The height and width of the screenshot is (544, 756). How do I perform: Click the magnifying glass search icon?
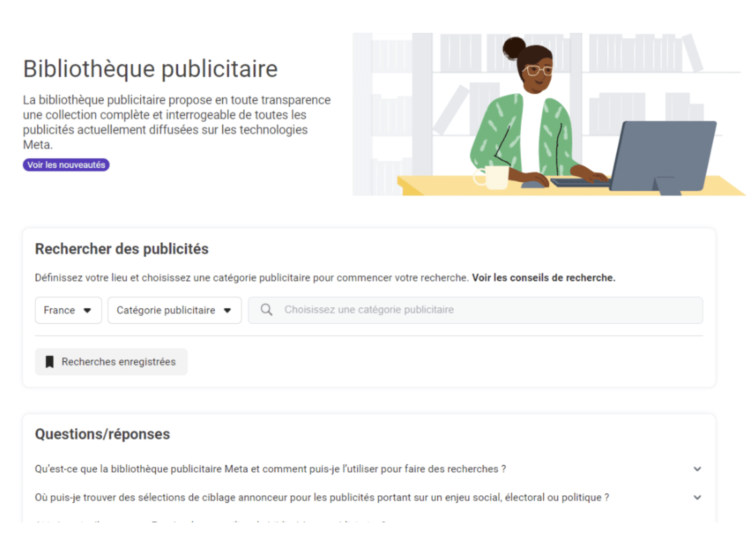[266, 310]
